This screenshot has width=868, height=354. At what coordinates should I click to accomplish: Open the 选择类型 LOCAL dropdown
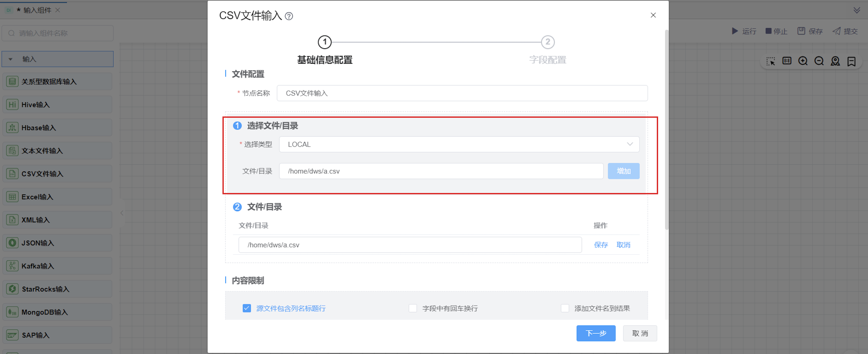click(x=459, y=144)
